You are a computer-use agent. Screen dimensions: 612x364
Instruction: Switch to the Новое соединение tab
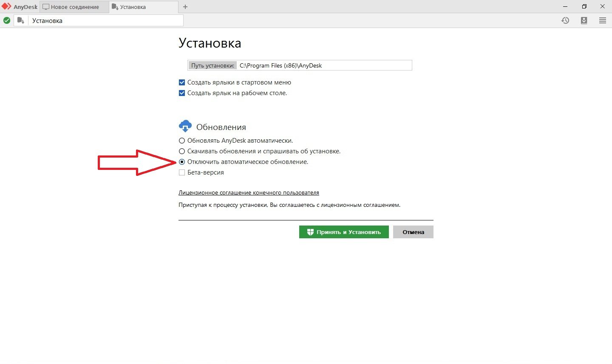tap(74, 7)
